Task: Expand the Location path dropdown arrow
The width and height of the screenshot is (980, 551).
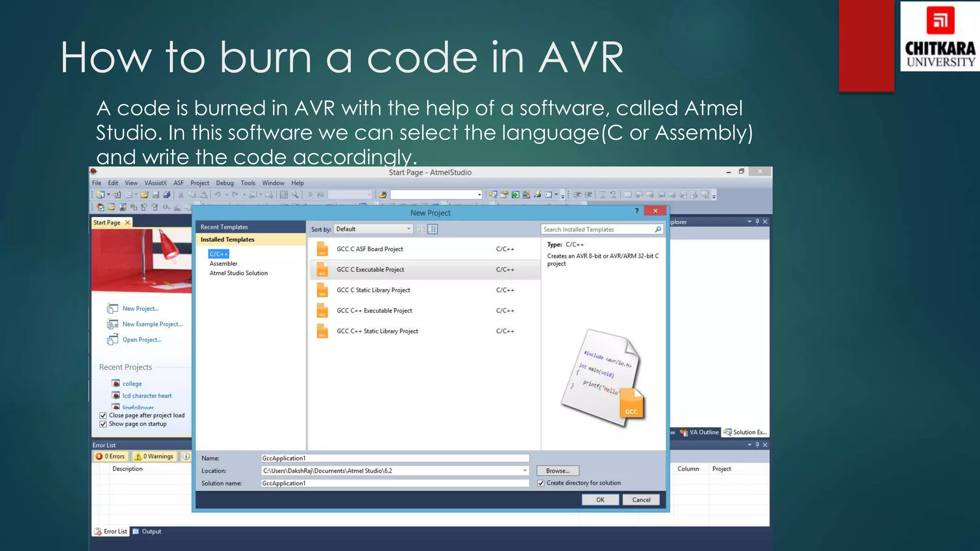Action: [525, 471]
